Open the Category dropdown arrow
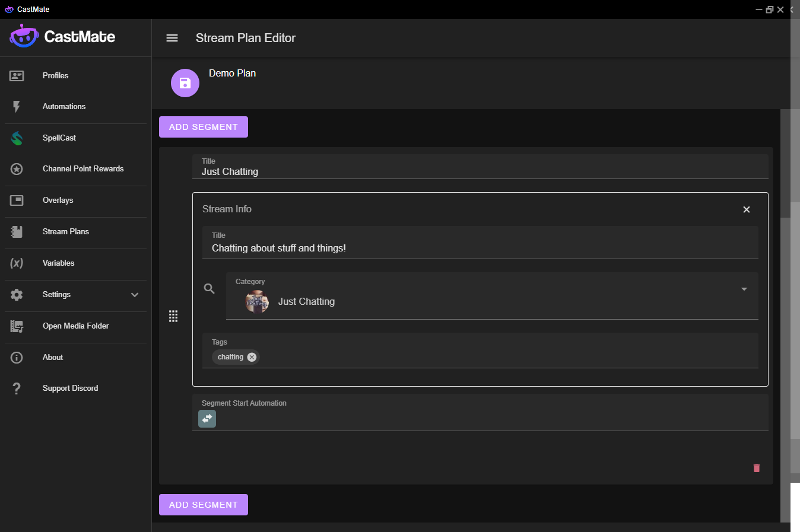Viewport: 800px width, 532px height. pyautogui.click(x=744, y=289)
